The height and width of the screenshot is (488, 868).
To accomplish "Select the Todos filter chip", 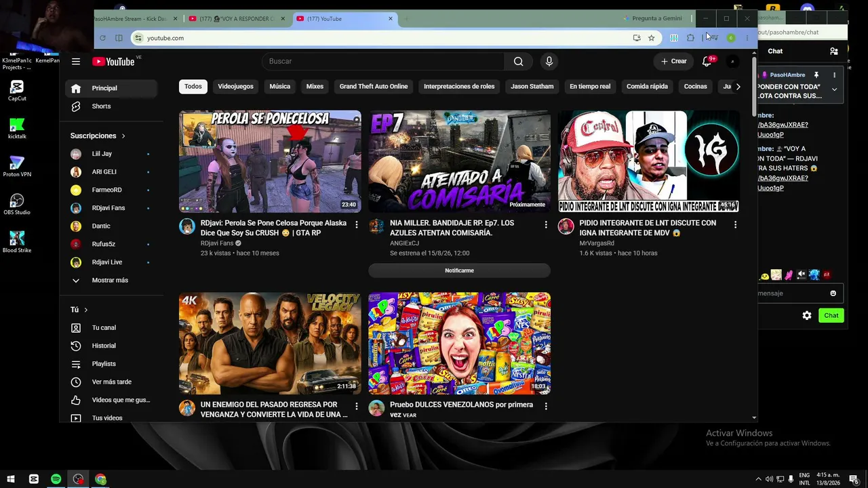I will [193, 87].
